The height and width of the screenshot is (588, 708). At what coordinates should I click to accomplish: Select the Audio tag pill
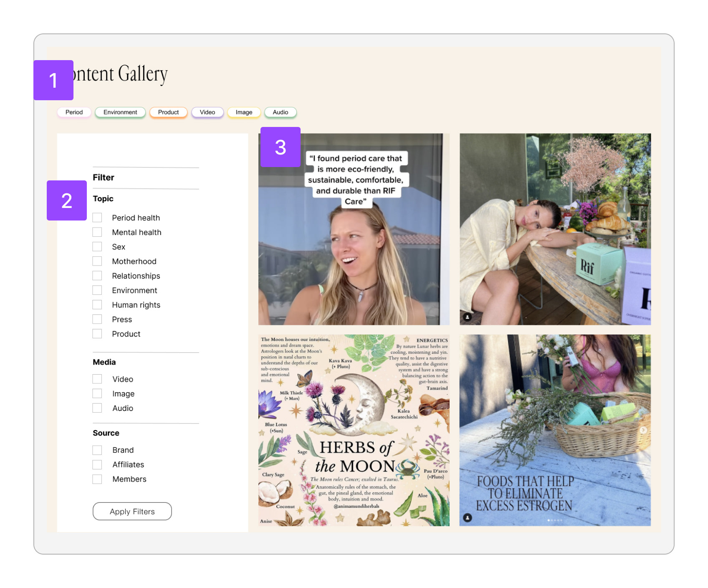281,112
